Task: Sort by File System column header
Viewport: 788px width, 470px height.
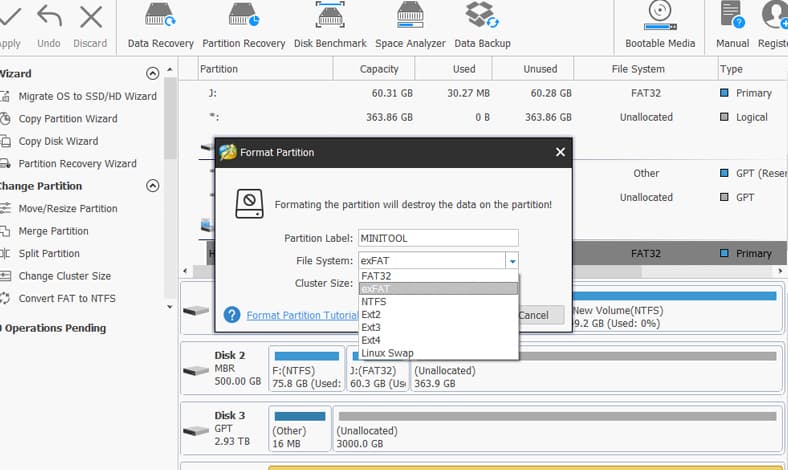Action: [x=646, y=69]
